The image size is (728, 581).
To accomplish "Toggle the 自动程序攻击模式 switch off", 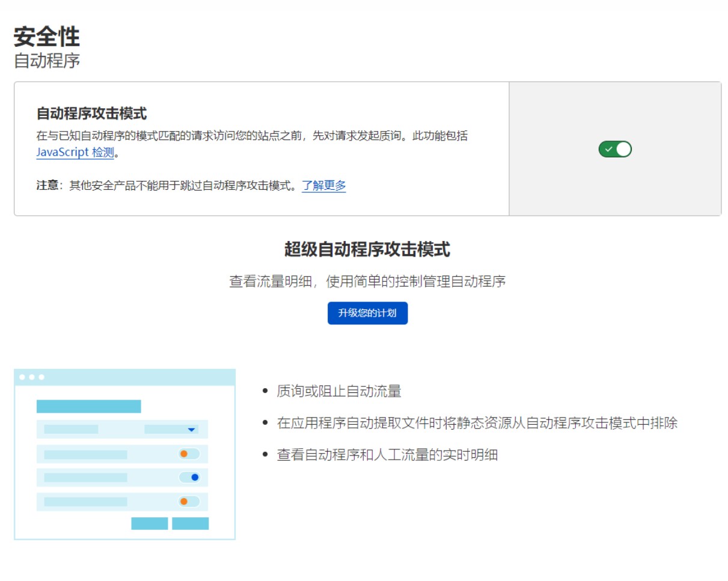I will pyautogui.click(x=614, y=149).
